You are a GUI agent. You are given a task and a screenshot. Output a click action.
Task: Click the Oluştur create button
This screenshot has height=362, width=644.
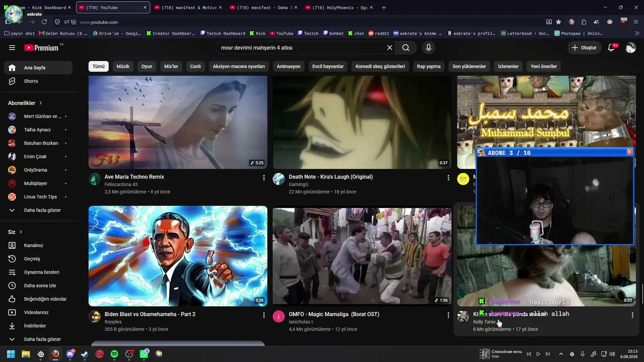[584, 48]
